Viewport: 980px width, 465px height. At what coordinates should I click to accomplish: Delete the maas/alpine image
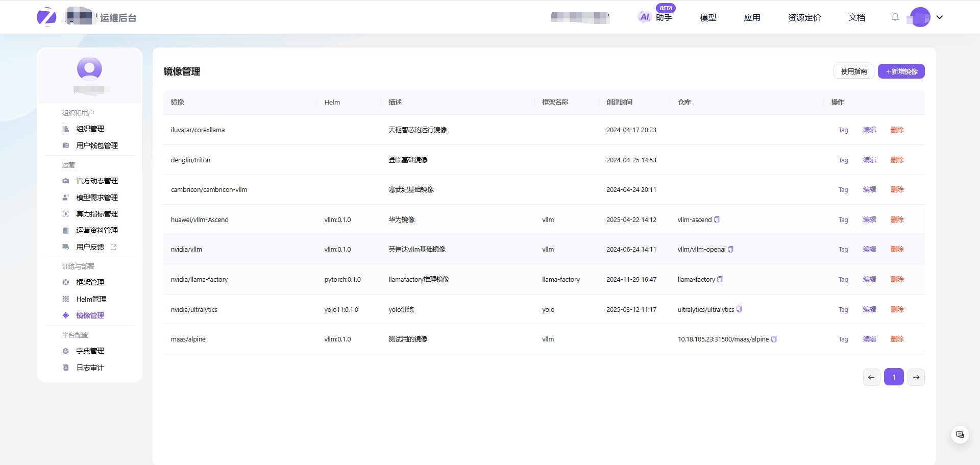pos(897,339)
